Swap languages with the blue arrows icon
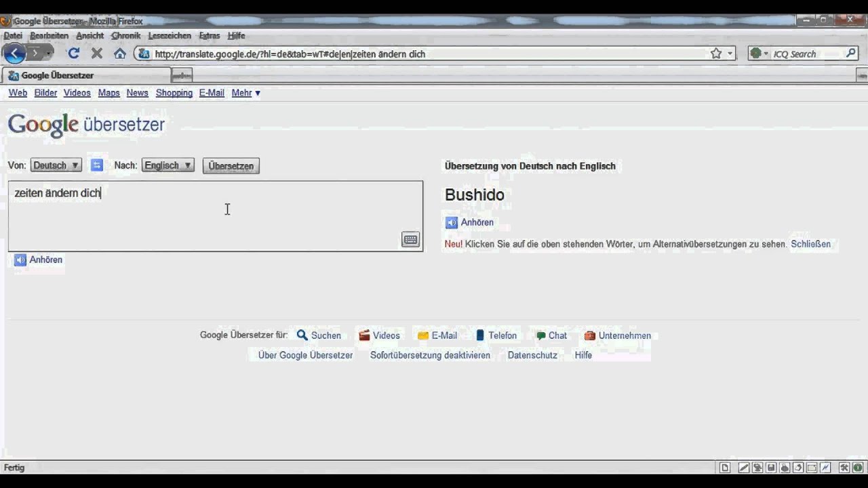Image resolution: width=868 pixels, height=488 pixels. click(x=97, y=165)
